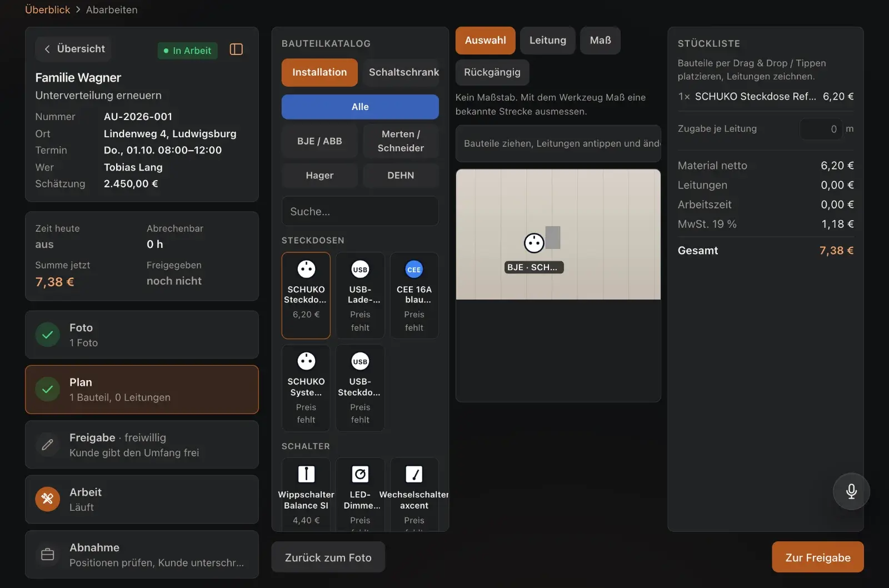Click the grey box on the wall photo
Viewport: 889px width, 588px height.
click(553, 237)
